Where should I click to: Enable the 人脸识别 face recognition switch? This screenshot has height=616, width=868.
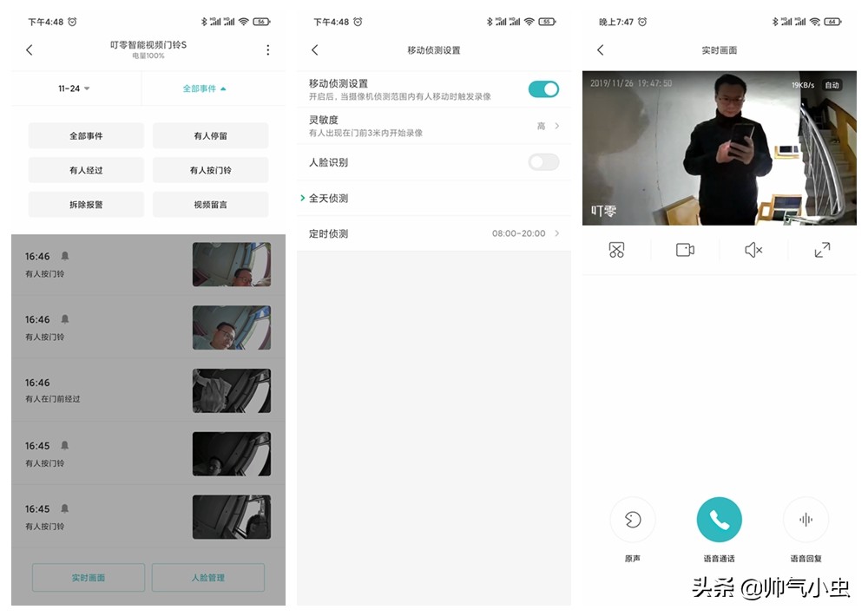tap(543, 162)
